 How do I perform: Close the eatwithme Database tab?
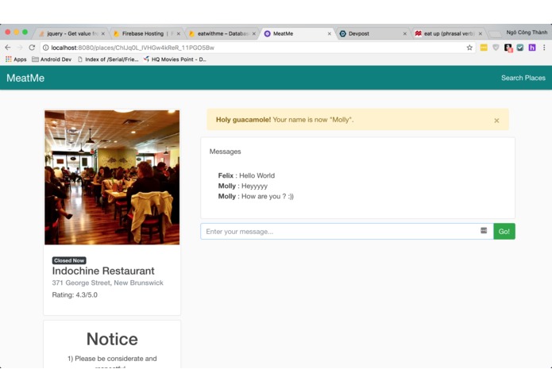click(254, 34)
